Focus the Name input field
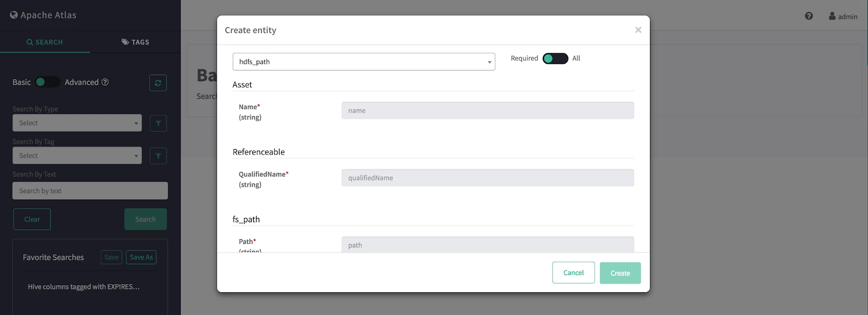Viewport: 868px width, 315px height. [x=488, y=111]
